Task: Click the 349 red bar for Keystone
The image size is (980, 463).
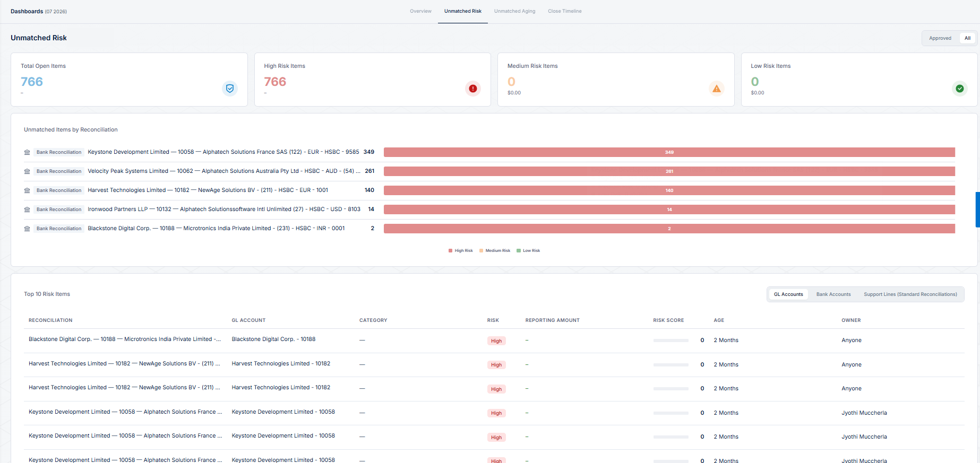Action: 669,152
